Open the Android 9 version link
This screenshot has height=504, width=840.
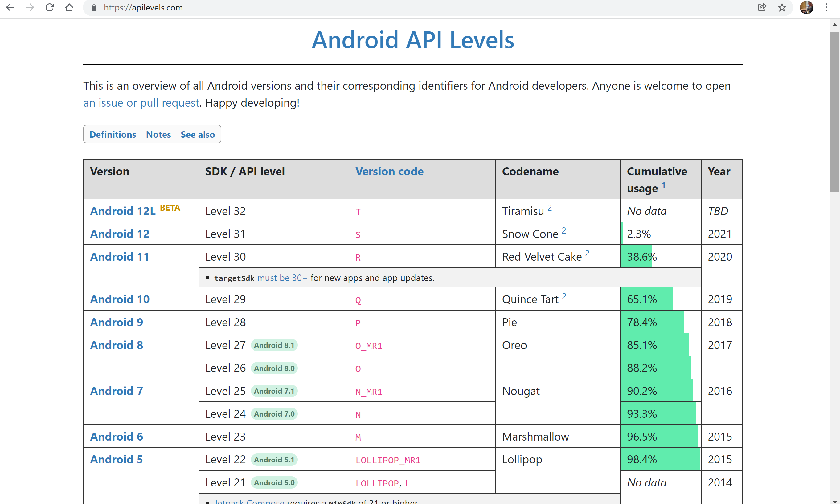116,322
